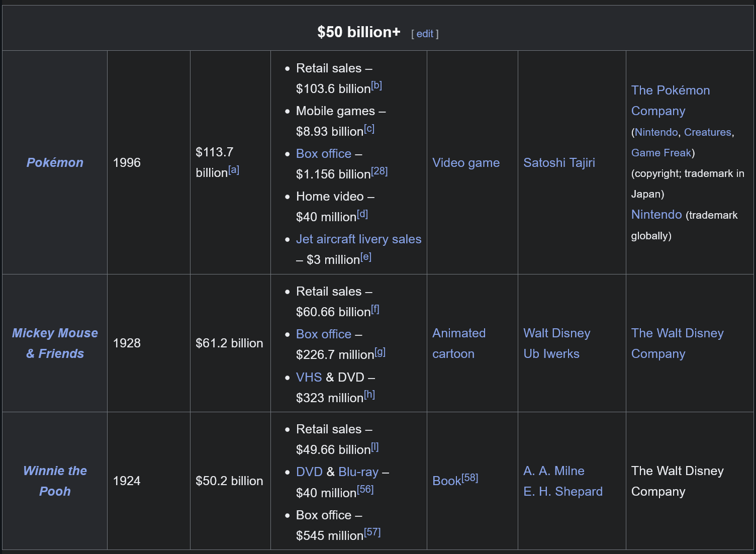
Task: Click the $50.2 billion total revenue
Action: (x=229, y=481)
